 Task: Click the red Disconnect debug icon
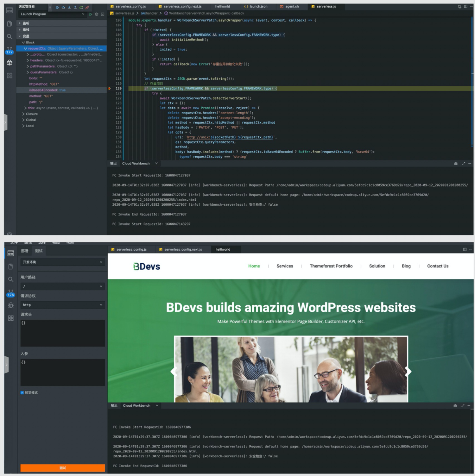click(87, 7)
